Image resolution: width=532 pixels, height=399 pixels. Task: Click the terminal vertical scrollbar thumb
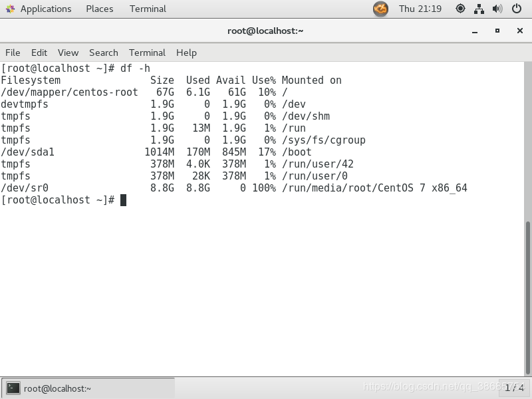[x=527, y=298]
